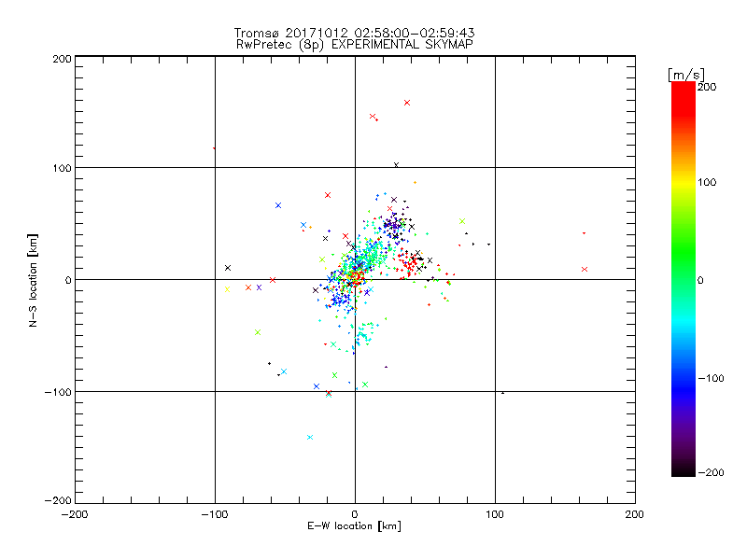This screenshot has height=560, width=747.
Task: Click the yellow X marker at far west
Action: pyautogui.click(x=227, y=289)
